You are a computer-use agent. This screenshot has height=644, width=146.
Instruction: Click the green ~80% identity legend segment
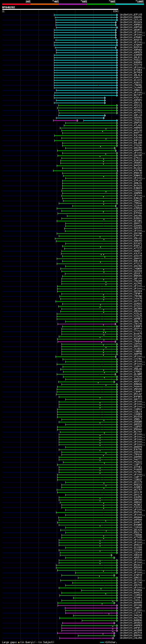tap(101, 4)
